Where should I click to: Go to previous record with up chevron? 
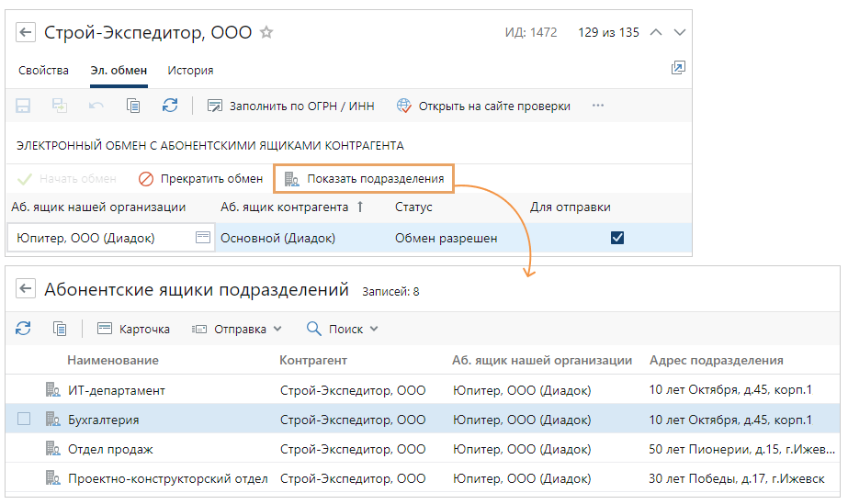(655, 32)
